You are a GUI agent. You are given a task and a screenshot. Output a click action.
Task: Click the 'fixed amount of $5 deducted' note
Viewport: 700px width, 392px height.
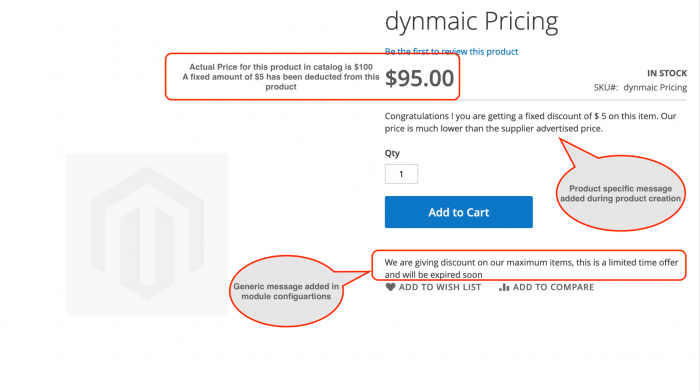281,82
